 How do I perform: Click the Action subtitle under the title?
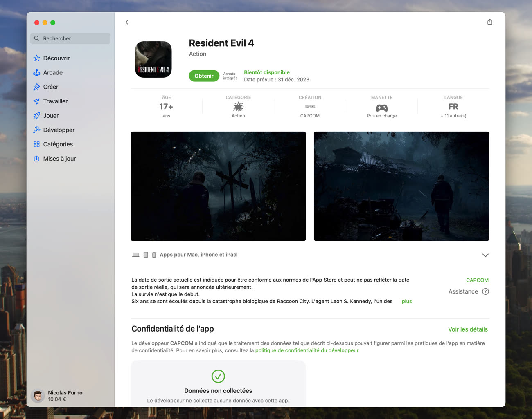198,54
